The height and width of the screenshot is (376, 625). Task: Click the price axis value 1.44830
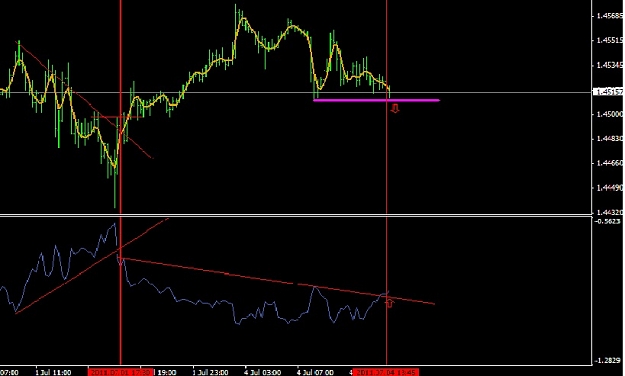[609, 138]
